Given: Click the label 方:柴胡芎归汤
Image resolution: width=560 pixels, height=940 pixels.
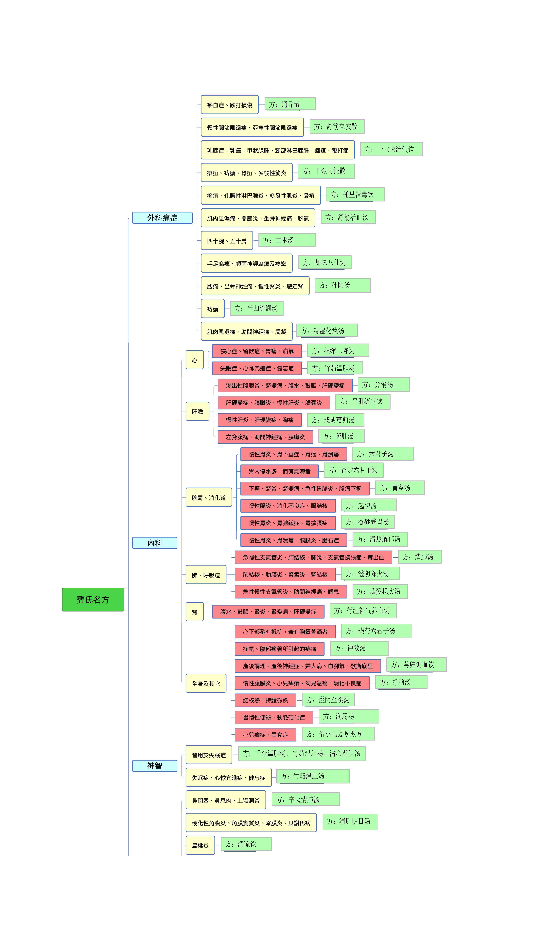Looking at the screenshot, I should tap(336, 420).
